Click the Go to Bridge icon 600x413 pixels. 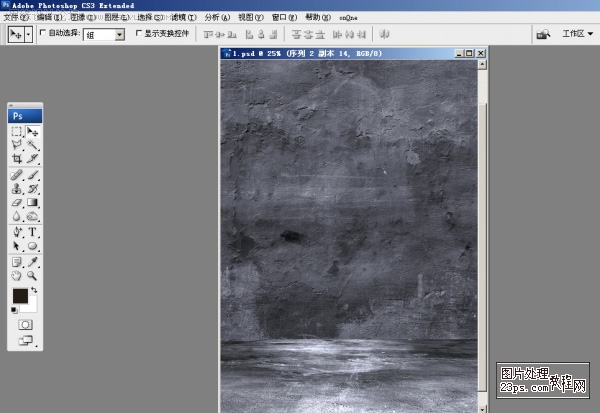click(x=543, y=34)
